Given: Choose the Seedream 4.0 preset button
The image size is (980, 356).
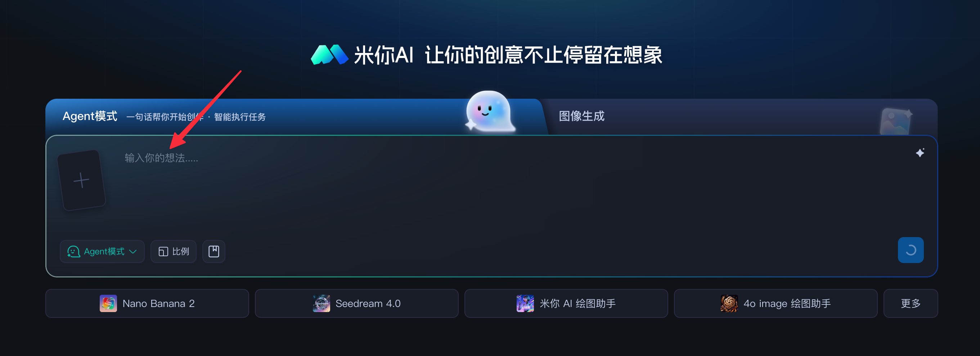Looking at the screenshot, I should tap(356, 303).
